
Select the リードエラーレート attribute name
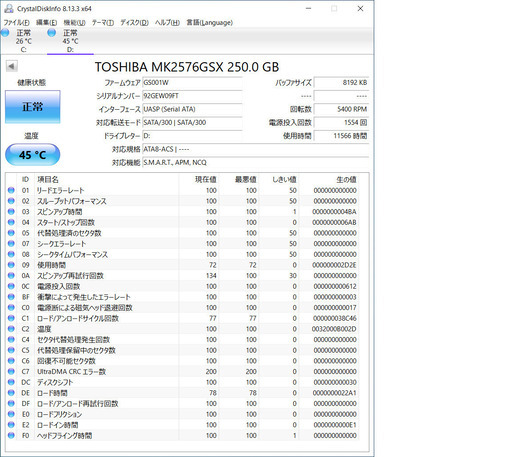click(x=61, y=190)
